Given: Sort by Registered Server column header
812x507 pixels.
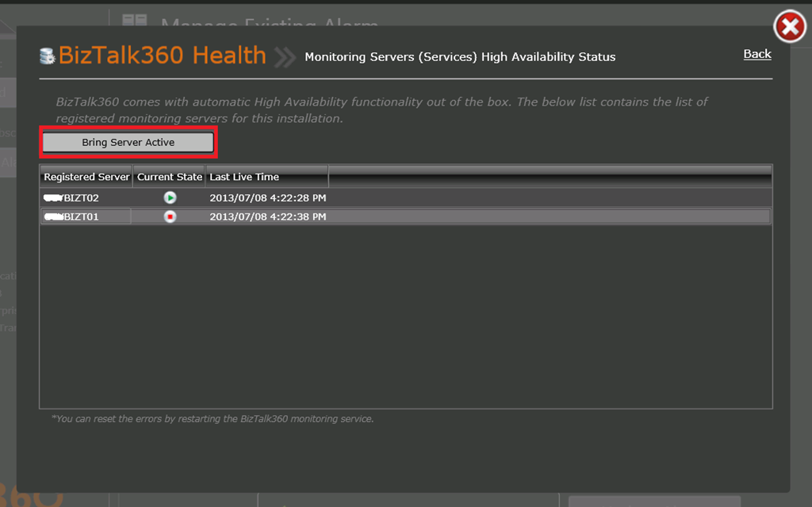Looking at the screenshot, I should coord(86,177).
